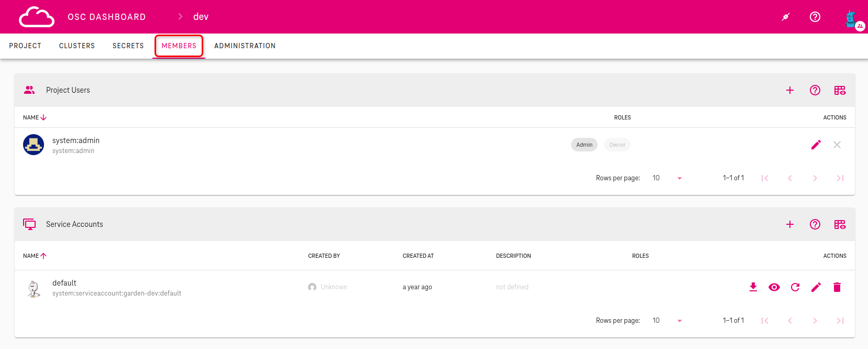Go to next page of Project Users
This screenshot has height=349, width=868.
(x=815, y=178)
